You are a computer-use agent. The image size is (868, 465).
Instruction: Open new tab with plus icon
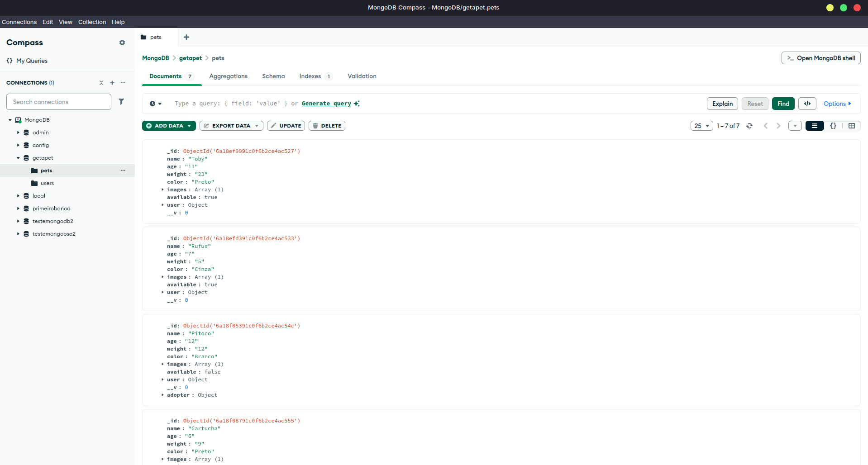[186, 37]
